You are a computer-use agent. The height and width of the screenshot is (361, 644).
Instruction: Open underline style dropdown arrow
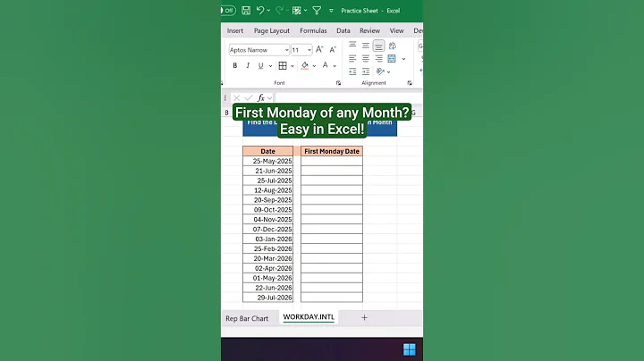tap(270, 65)
